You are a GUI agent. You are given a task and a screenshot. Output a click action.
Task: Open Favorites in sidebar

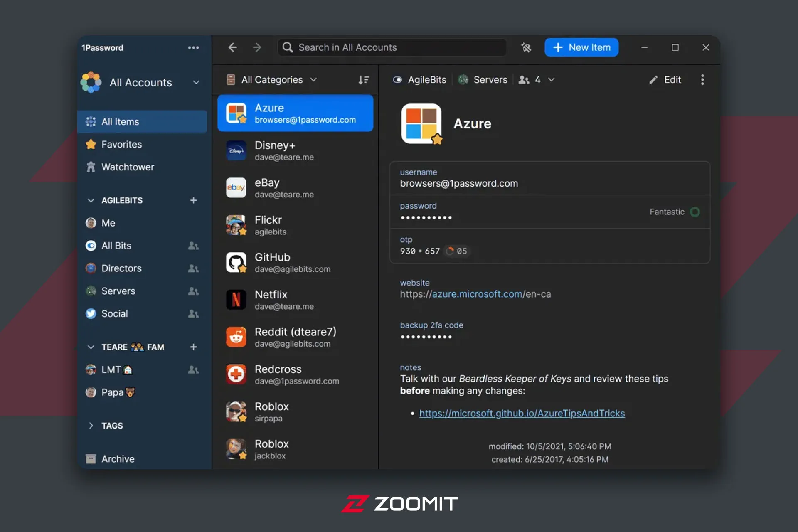pyautogui.click(x=142, y=144)
